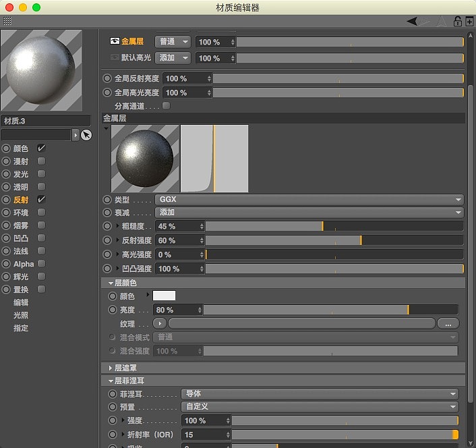Click the hatched grip icon top-left

click(x=7, y=21)
